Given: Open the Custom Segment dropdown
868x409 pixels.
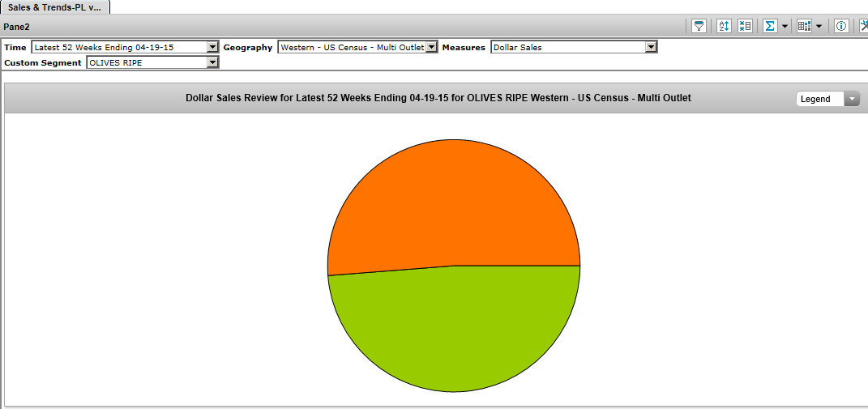Looking at the screenshot, I should click(x=212, y=62).
